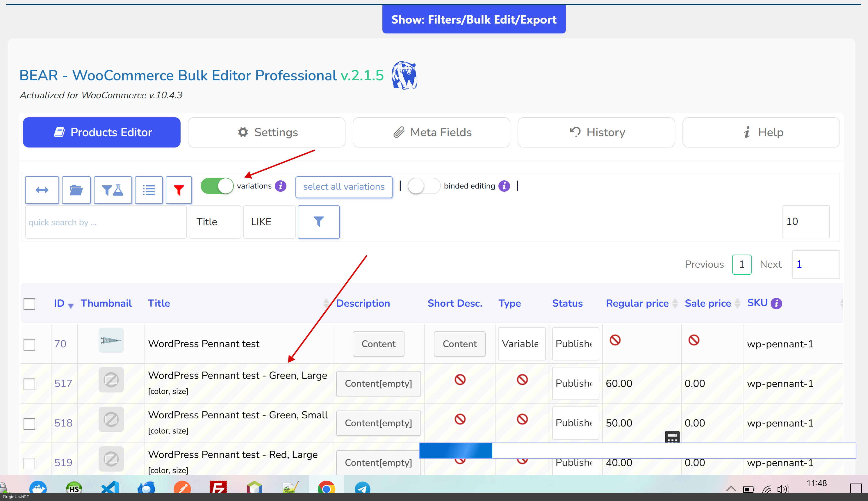Open Telegram from the taskbar
Screen dimensions: 868x501
pos(362,488)
